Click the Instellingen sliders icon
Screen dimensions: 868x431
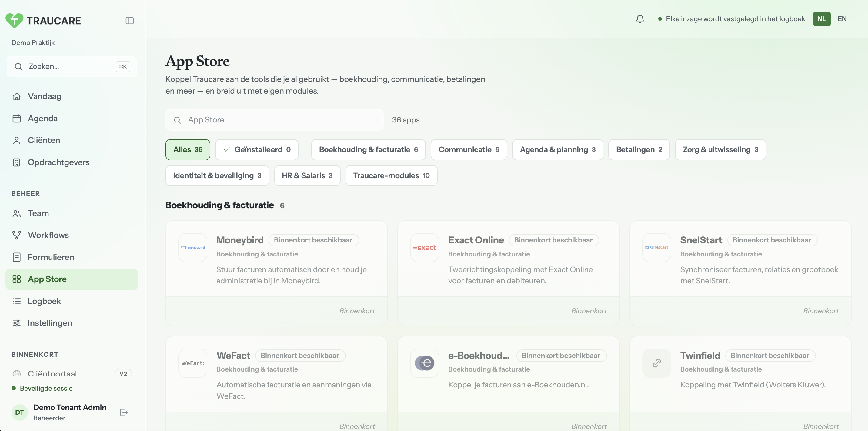point(16,323)
